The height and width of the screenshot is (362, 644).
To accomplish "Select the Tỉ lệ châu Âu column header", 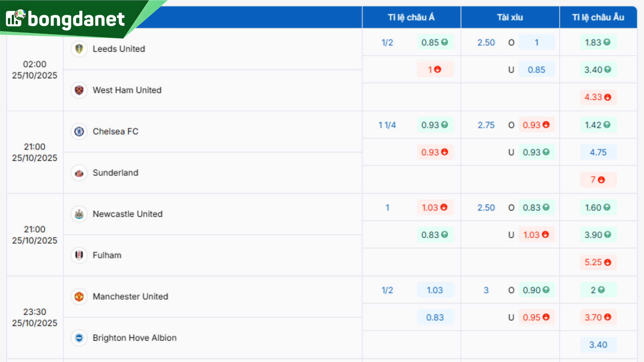I will pyautogui.click(x=598, y=17).
